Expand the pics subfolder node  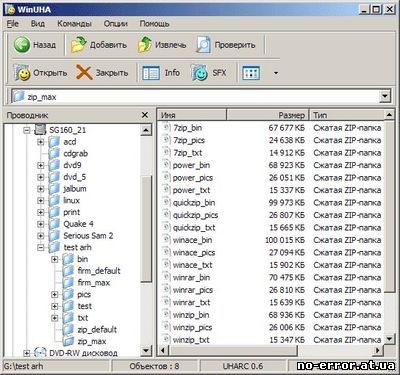55,294
